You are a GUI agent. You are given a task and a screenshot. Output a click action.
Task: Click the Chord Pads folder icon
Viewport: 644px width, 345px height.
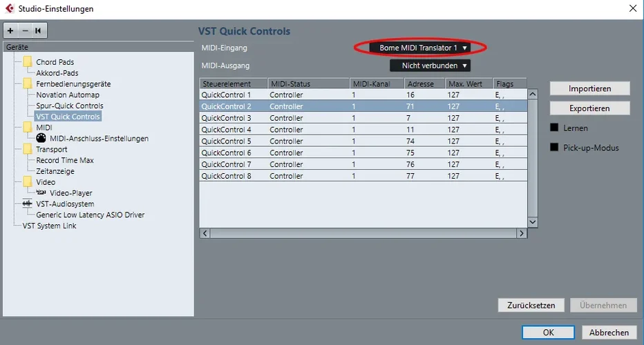[28, 62]
